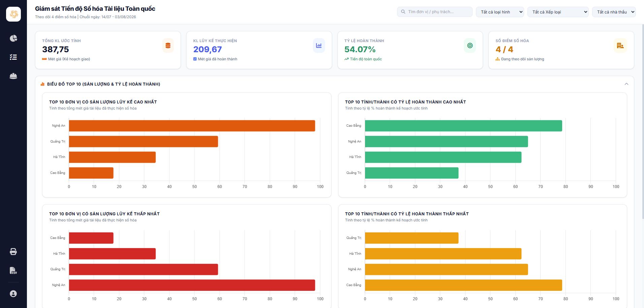Click the database icon in Tổng KL ước tính card

pos(168,45)
